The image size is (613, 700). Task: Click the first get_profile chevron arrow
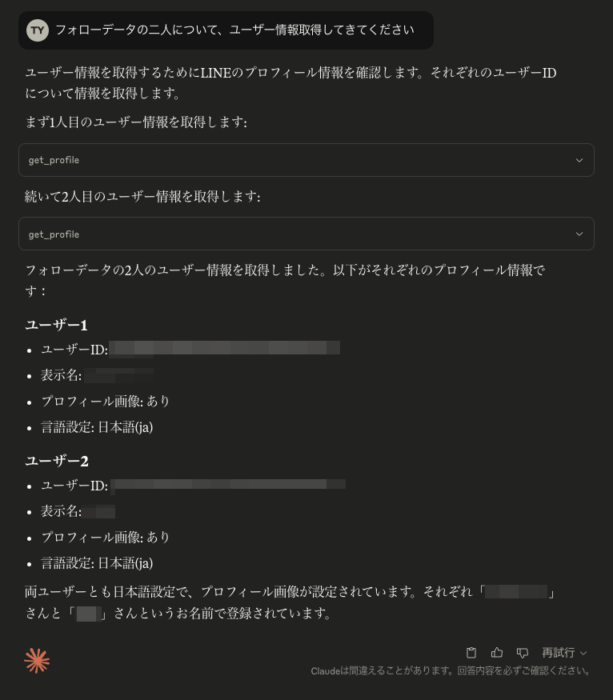point(579,160)
